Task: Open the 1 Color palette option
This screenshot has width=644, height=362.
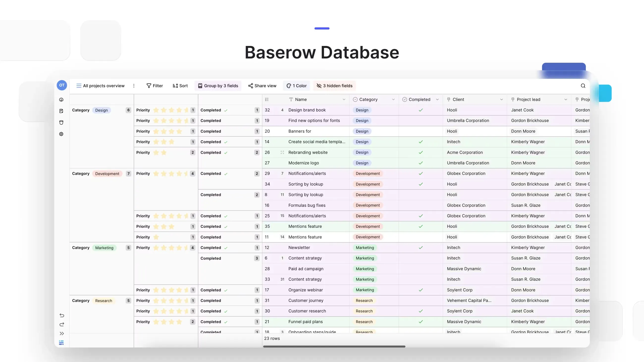Action: pyautogui.click(x=296, y=86)
